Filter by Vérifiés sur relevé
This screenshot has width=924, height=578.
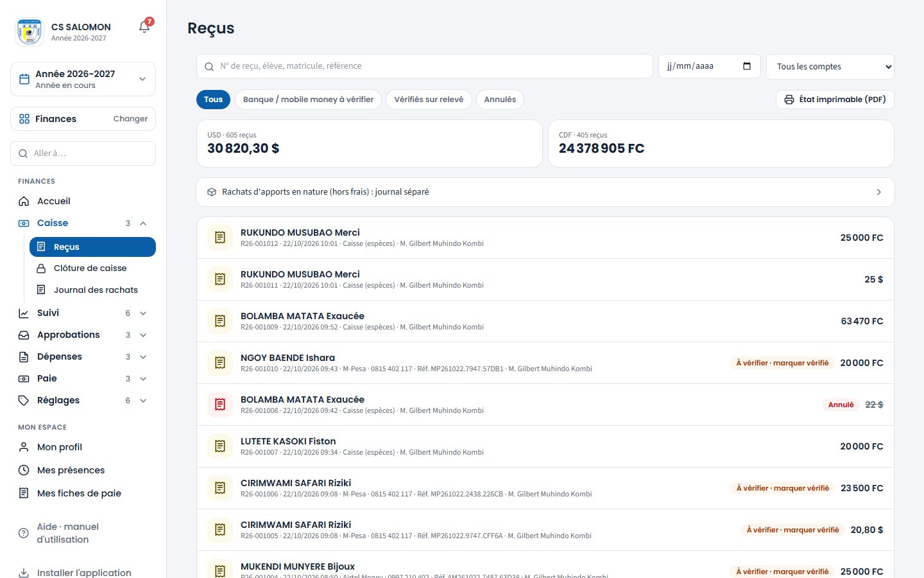(x=429, y=100)
